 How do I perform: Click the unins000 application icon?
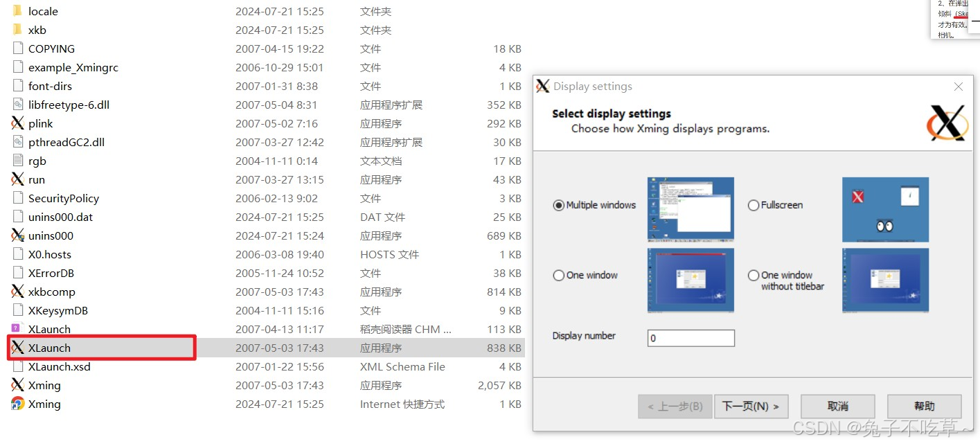click(17, 235)
